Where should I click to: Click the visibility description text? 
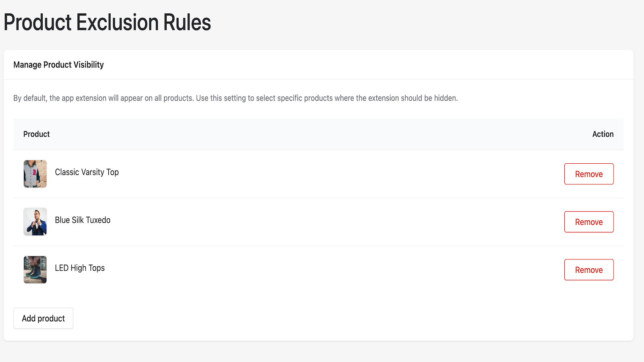tap(235, 98)
